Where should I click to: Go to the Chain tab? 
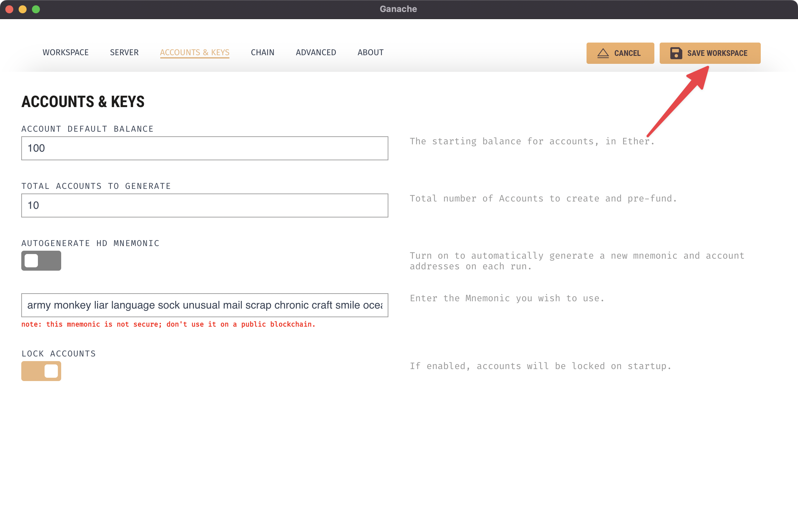(263, 52)
